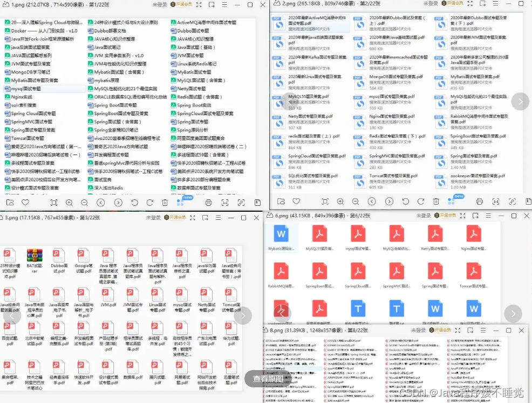Click 开通会员 in 3.png title bar

click(x=175, y=218)
